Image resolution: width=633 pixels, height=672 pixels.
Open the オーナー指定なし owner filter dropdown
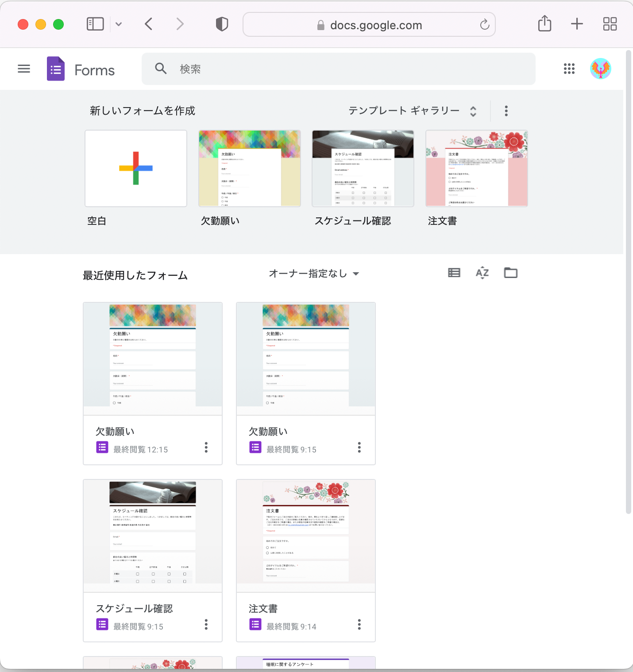coord(314,274)
